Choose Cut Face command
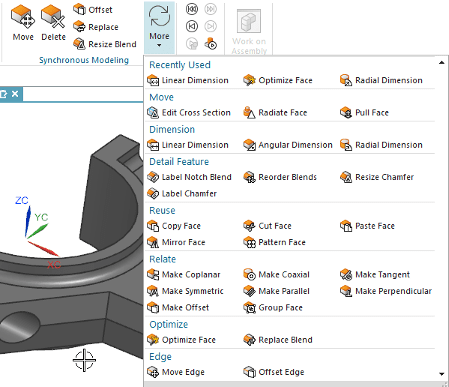The width and height of the screenshot is (449, 387). coord(268,226)
